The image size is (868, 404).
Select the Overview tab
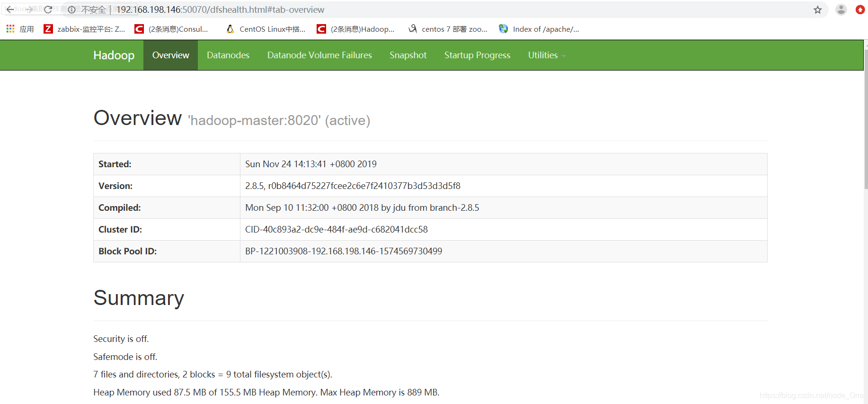[x=170, y=55]
